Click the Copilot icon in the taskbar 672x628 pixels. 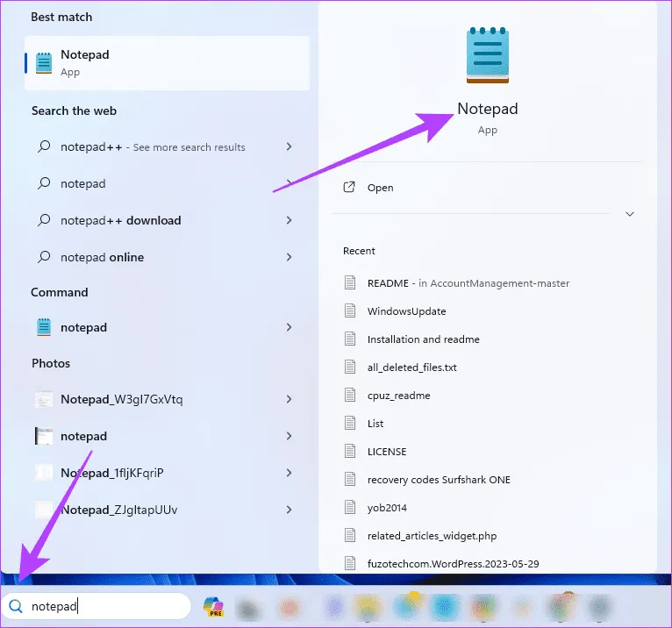pyautogui.click(x=213, y=606)
